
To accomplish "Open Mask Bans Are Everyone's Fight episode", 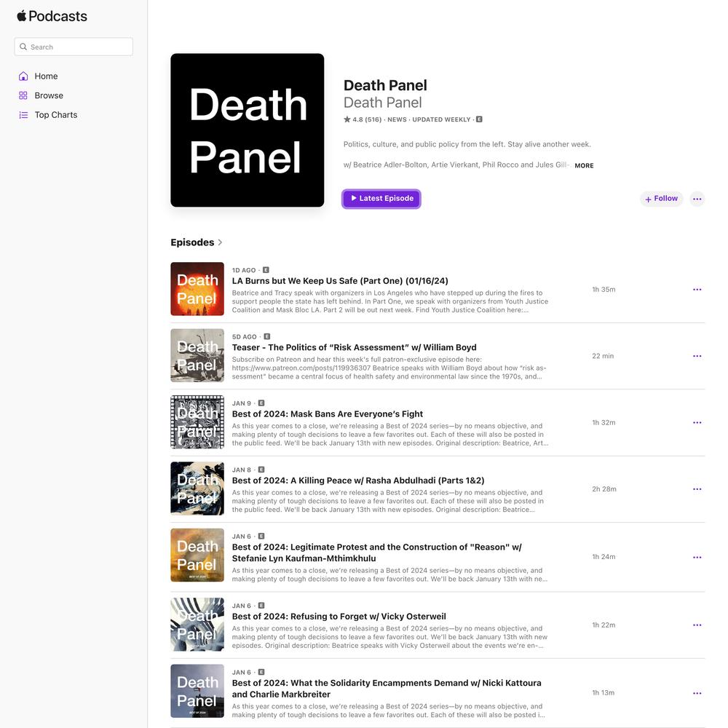I will pos(328,414).
